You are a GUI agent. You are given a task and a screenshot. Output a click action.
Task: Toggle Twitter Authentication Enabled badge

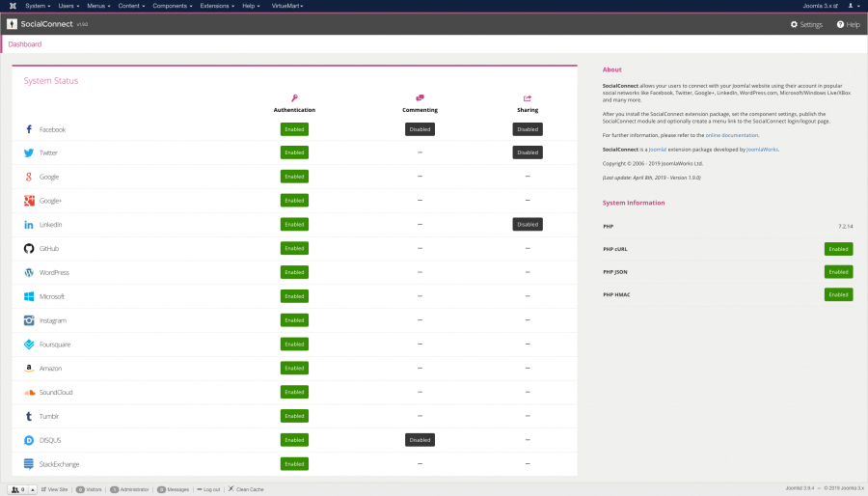pyautogui.click(x=294, y=152)
